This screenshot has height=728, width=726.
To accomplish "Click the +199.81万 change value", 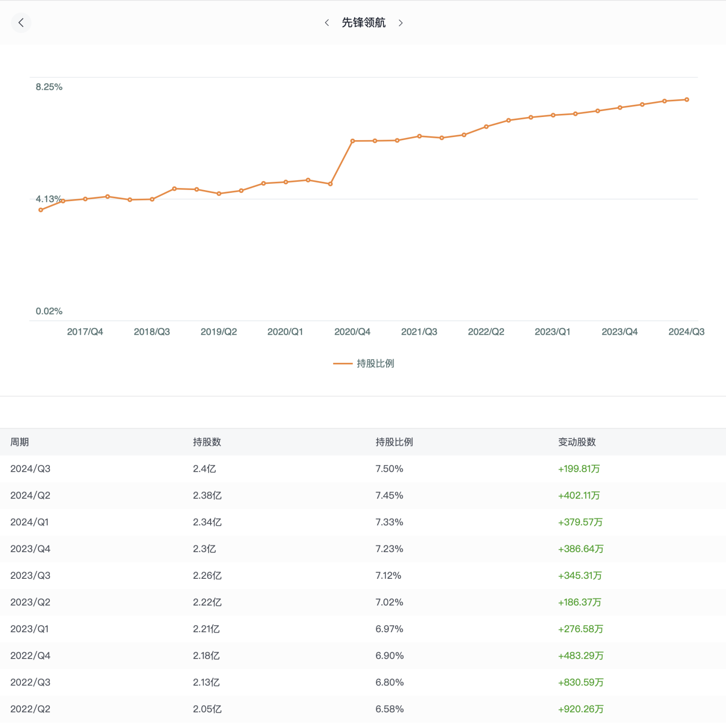I will (x=579, y=469).
